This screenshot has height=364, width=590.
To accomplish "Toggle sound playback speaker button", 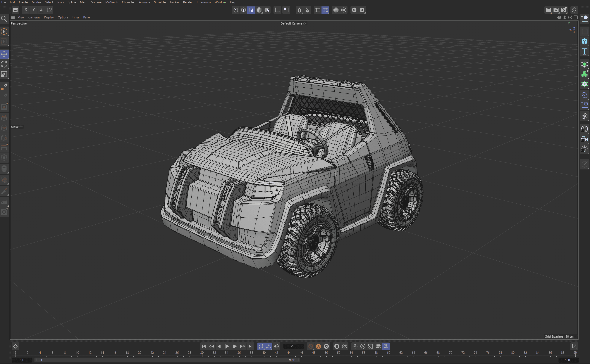I will click(276, 346).
